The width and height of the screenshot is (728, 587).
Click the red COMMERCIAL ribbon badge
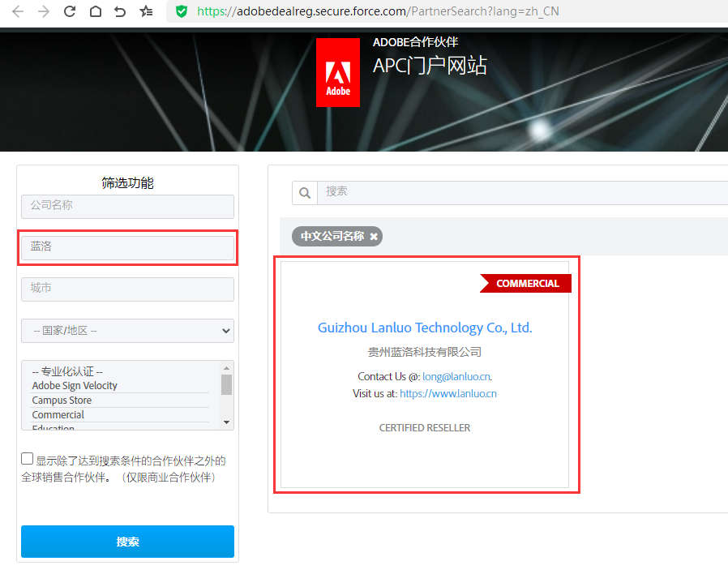pos(525,283)
